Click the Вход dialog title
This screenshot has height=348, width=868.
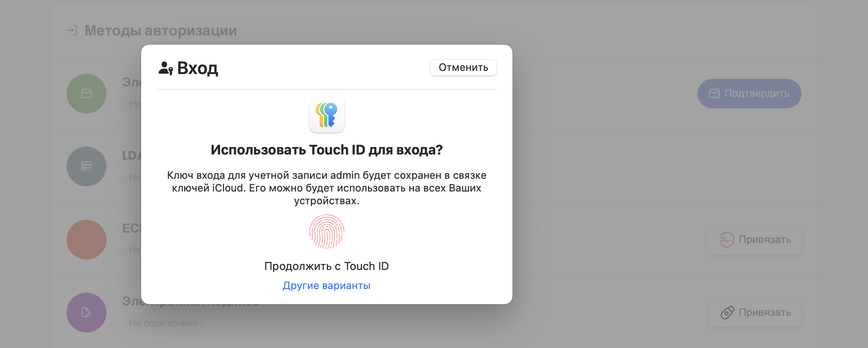click(x=197, y=68)
